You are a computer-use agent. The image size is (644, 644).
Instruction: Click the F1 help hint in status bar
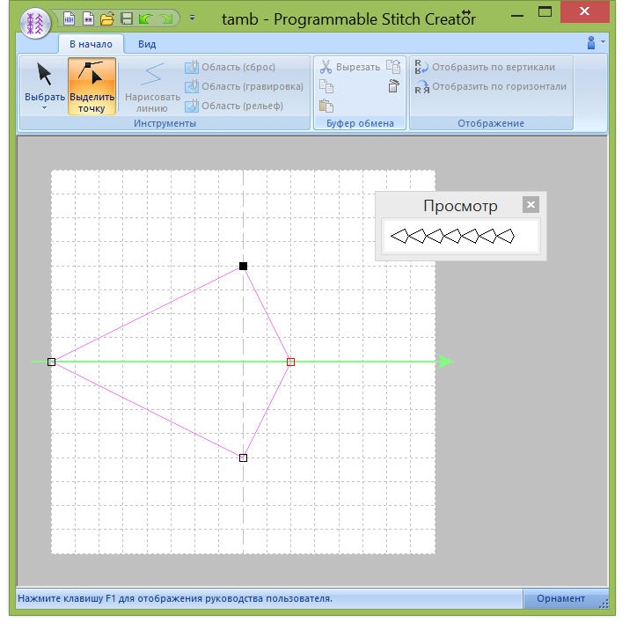point(175,598)
